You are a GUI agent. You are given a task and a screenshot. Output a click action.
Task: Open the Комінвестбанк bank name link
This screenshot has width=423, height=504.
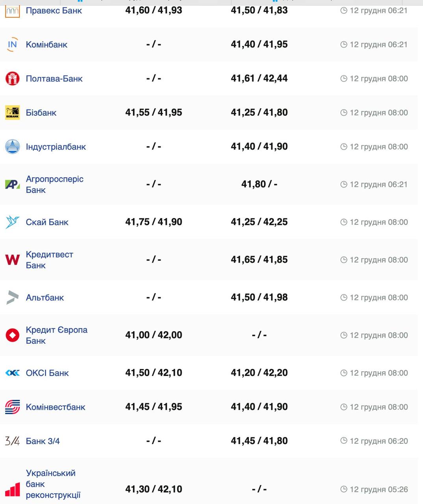tap(56, 407)
